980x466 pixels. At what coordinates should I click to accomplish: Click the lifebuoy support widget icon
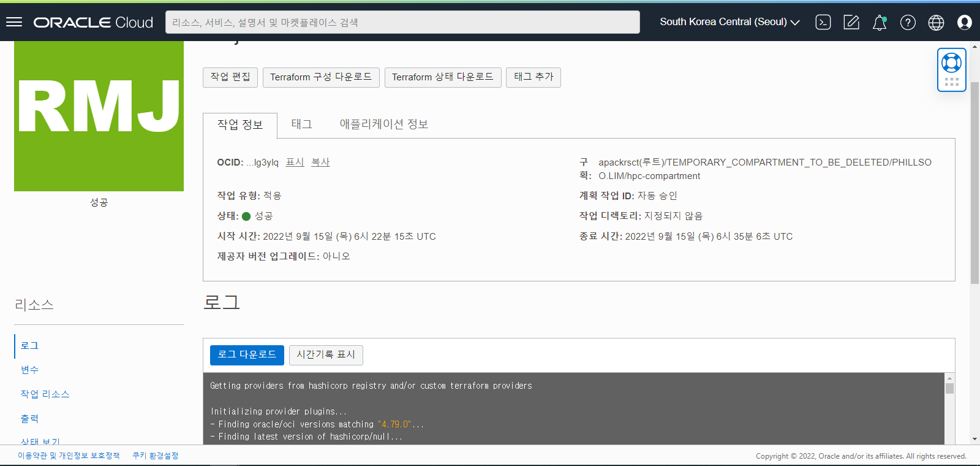[x=951, y=63]
